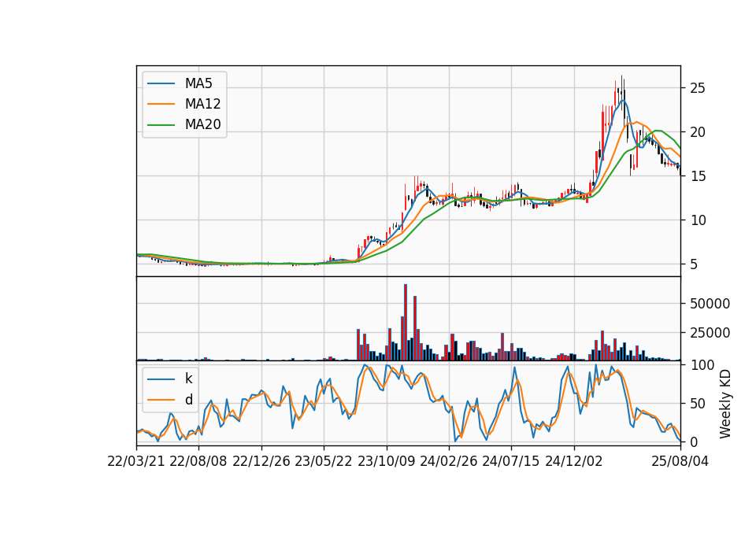
Task: Click the price axis label 5
Action: (x=694, y=264)
